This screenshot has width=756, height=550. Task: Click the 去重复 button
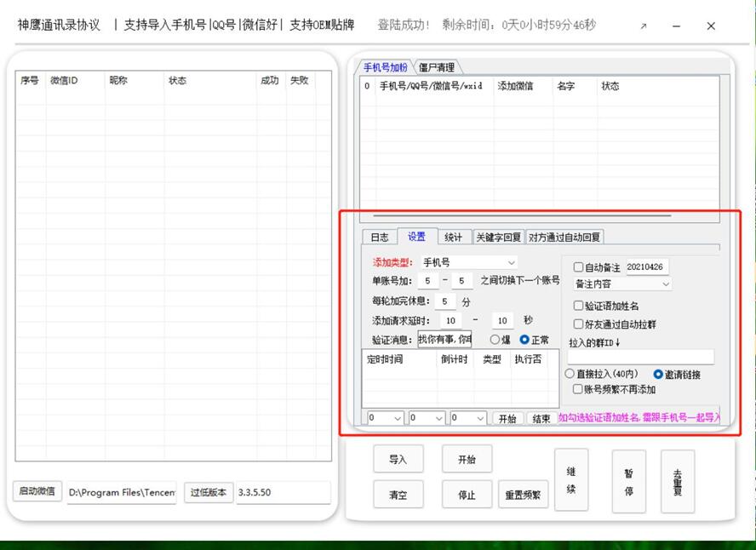coord(678,482)
